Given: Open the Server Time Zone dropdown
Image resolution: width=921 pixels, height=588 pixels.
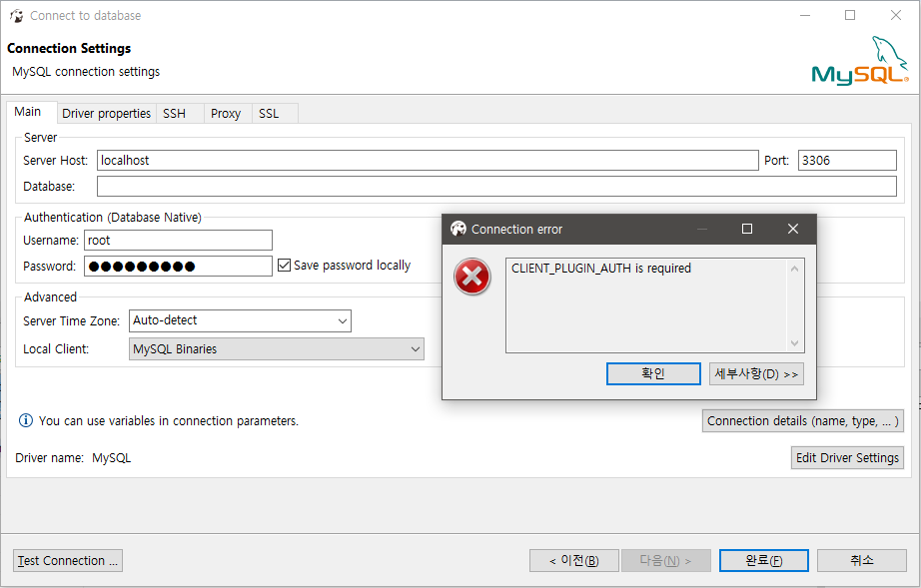Looking at the screenshot, I should coord(240,321).
